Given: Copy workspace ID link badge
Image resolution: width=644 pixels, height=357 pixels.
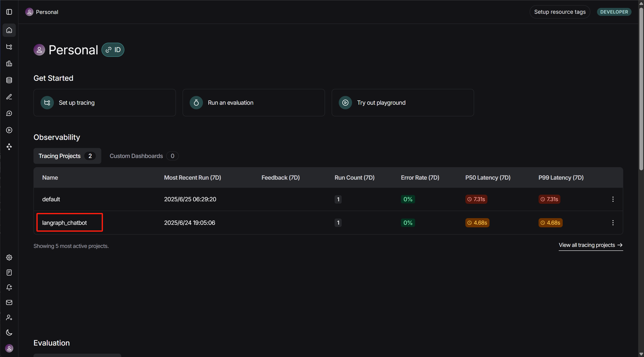Looking at the screenshot, I should click(x=113, y=50).
